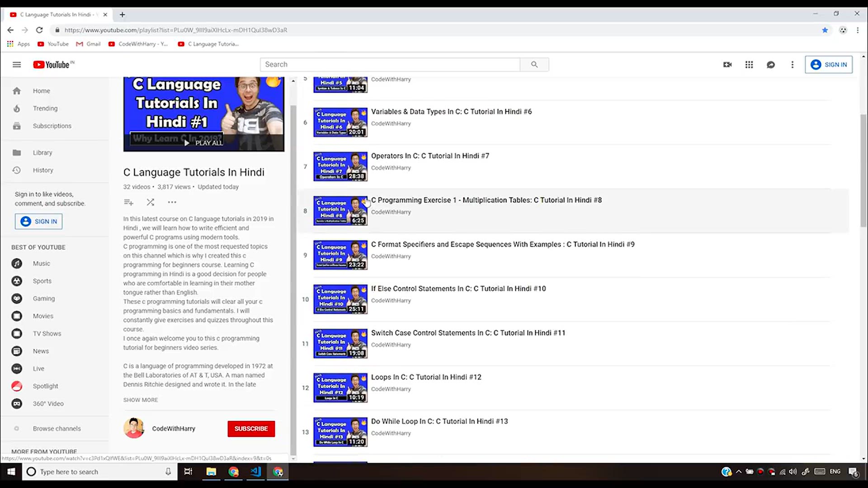Reload the page with refresh icon
Image resolution: width=868 pixels, height=488 pixels.
[39, 30]
